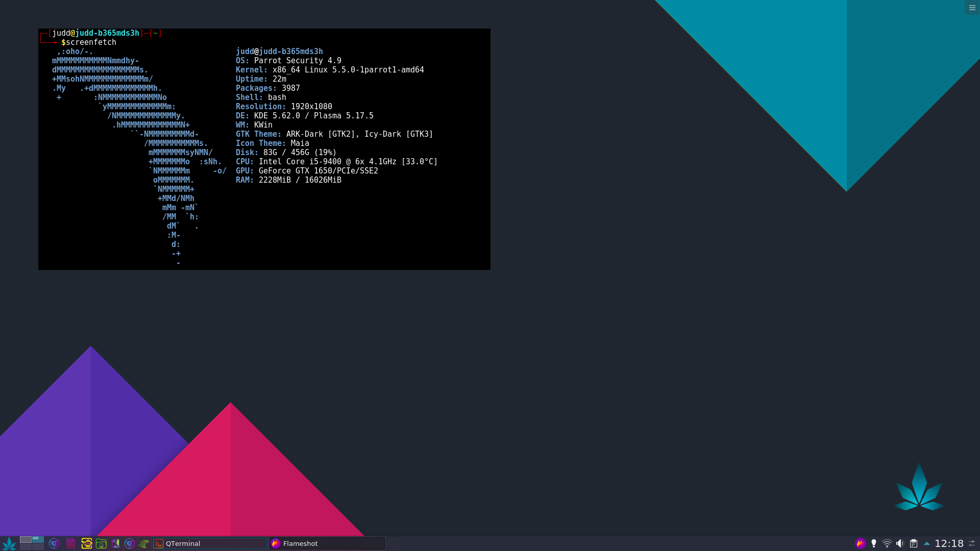Open the pink text document editor launcher

click(x=71, y=544)
